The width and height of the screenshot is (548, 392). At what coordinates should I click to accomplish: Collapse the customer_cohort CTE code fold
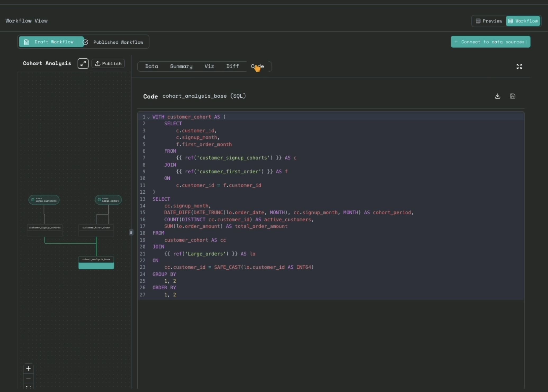click(x=148, y=118)
